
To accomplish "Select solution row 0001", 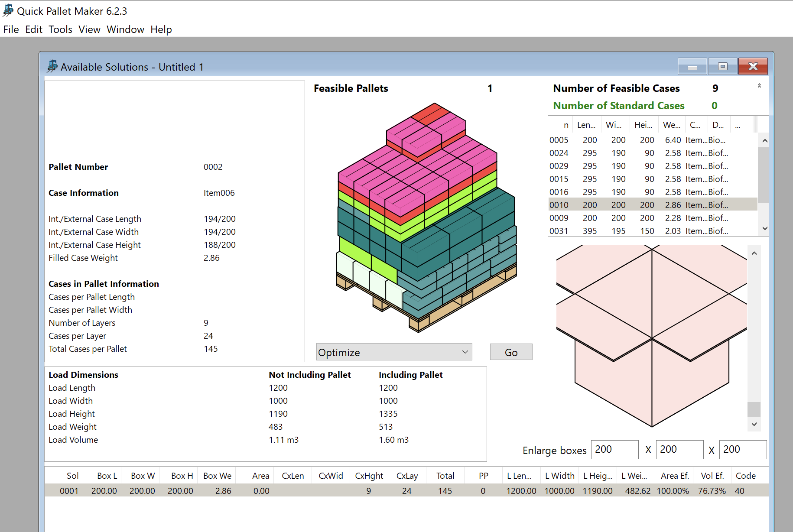I will [407, 490].
